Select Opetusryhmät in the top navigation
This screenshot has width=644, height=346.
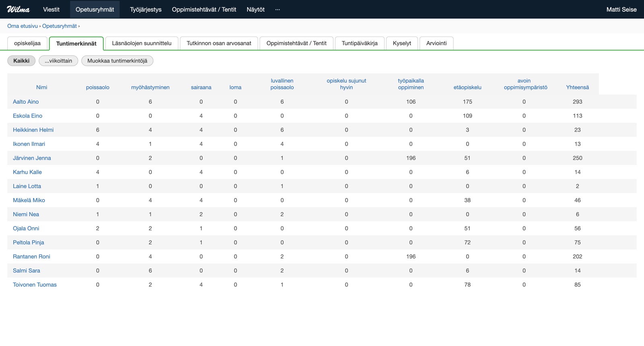[x=95, y=9]
